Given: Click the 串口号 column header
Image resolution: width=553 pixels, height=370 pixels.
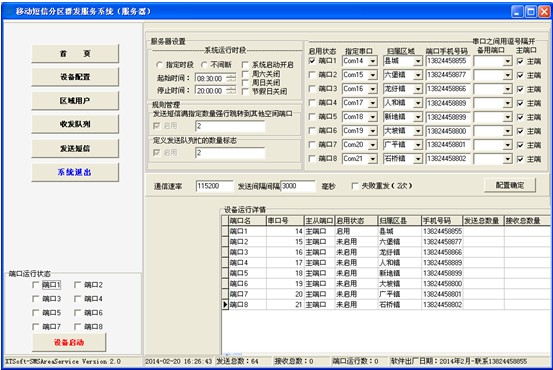Looking at the screenshot, I should 285,221.
